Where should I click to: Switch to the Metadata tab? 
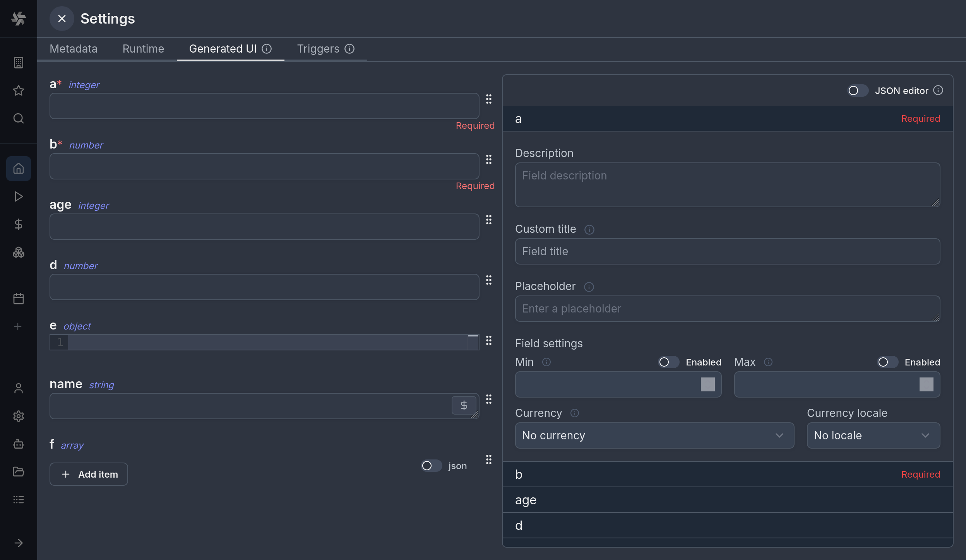tap(74, 48)
